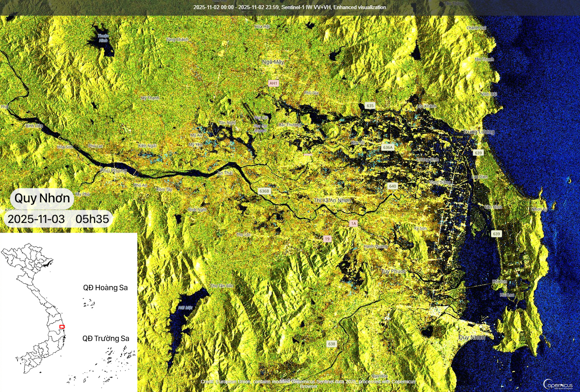Click the 2025-11-03 05h35 date badge
Viewport: 580px width, 392px height.
pyautogui.click(x=58, y=219)
